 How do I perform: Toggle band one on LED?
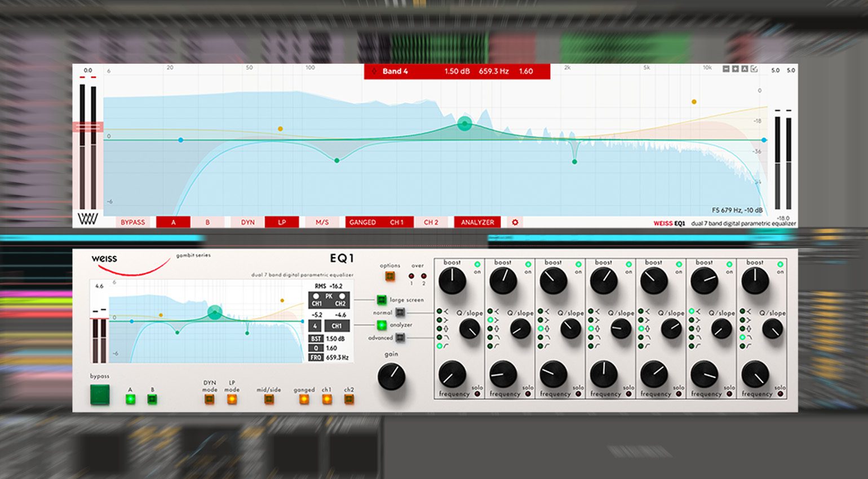click(x=477, y=264)
